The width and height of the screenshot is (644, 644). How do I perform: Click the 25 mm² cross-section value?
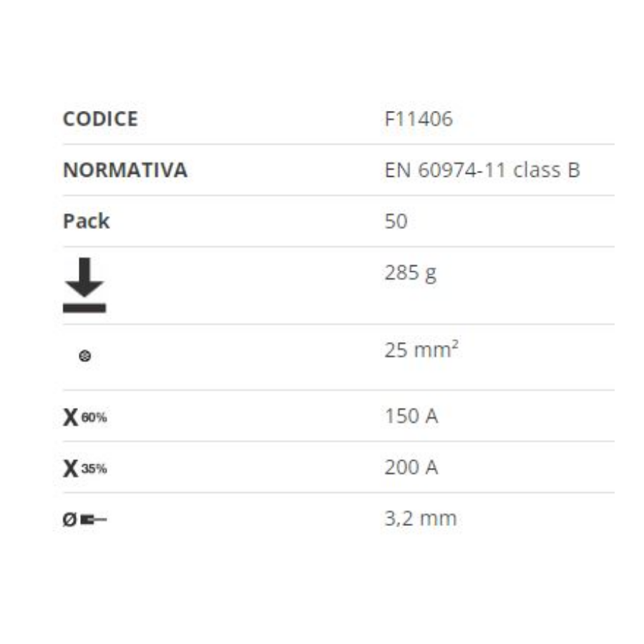pos(421,349)
